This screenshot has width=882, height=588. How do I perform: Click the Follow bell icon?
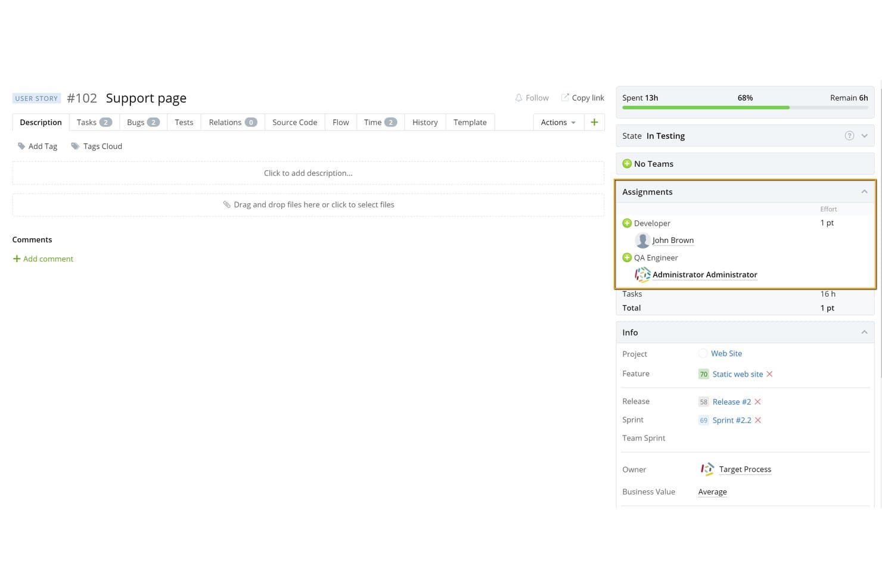(518, 98)
